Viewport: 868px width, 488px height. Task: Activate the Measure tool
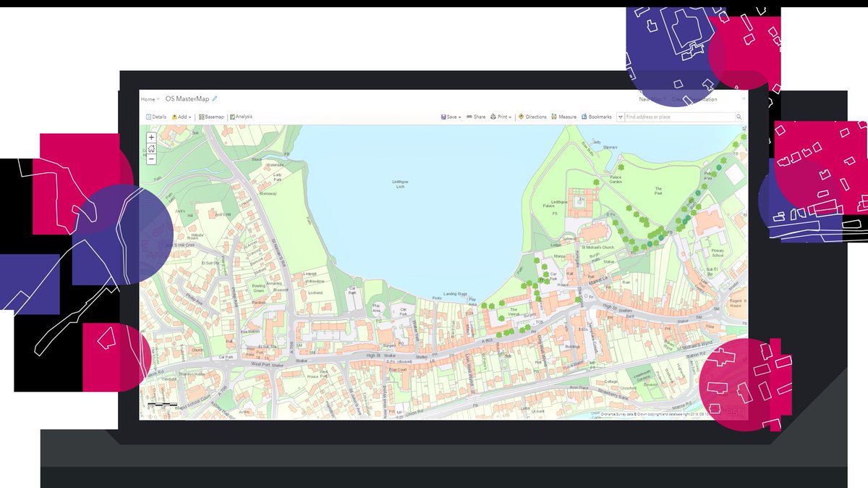(x=563, y=117)
